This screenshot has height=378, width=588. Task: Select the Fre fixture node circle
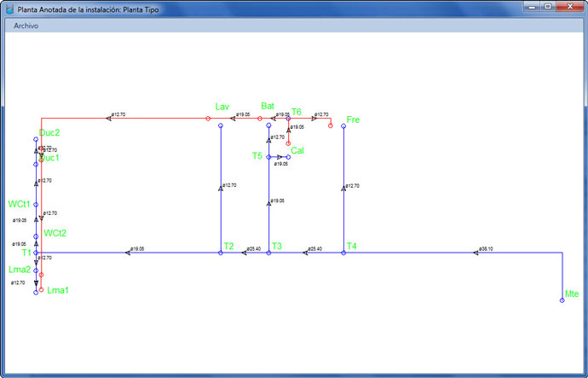pos(343,125)
